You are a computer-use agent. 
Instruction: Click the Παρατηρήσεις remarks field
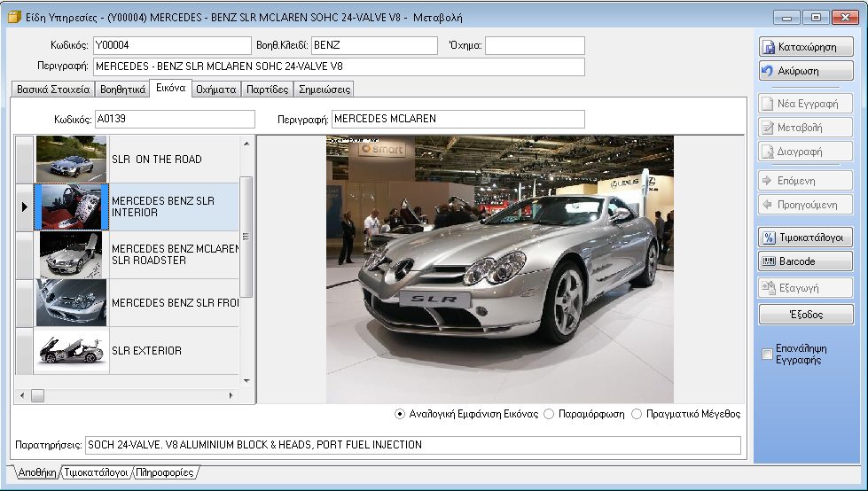(413, 445)
